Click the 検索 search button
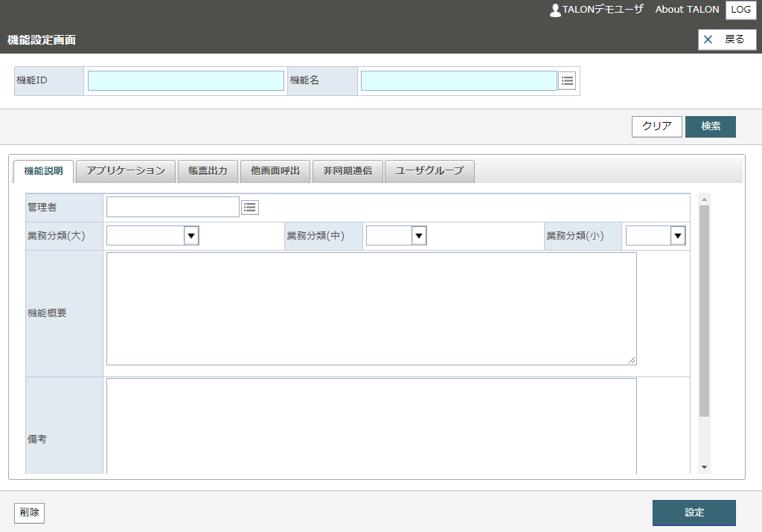 (711, 126)
